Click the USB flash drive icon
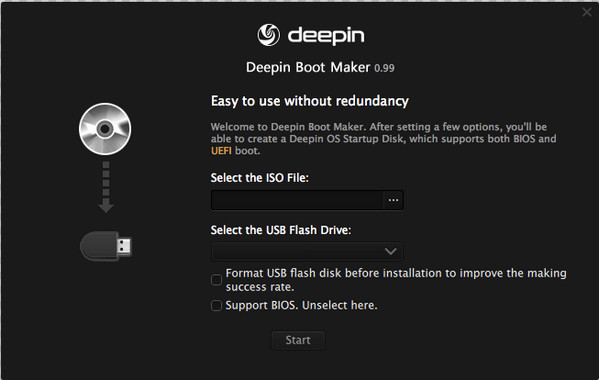This screenshot has width=599, height=380. 106,246
